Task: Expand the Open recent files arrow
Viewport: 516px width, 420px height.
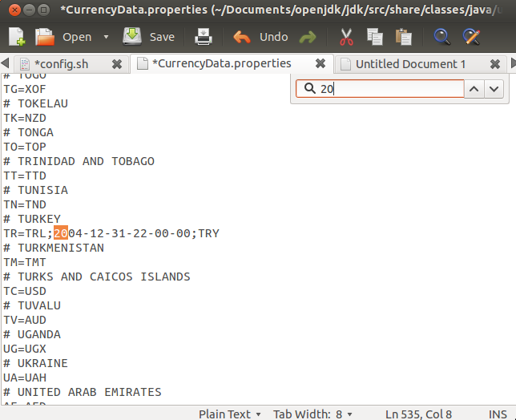Action: (x=106, y=37)
